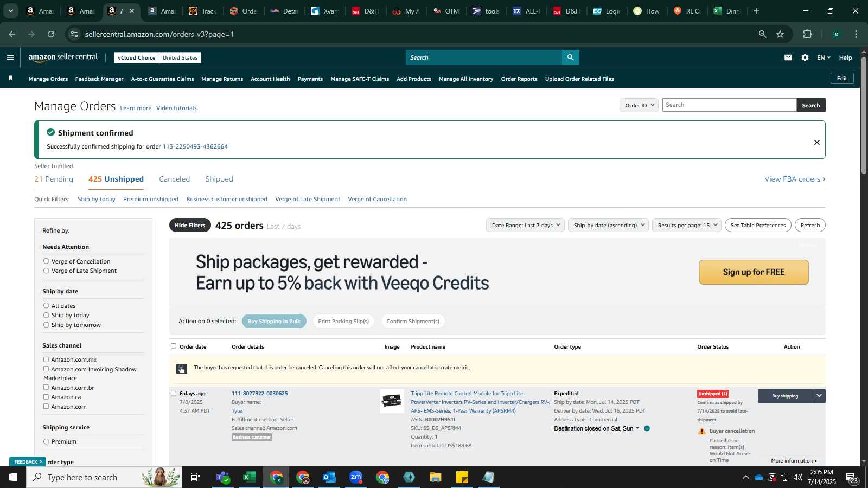Click the Windows Start button
Screen dimensions: 868x488
pyautogui.click(x=13, y=477)
